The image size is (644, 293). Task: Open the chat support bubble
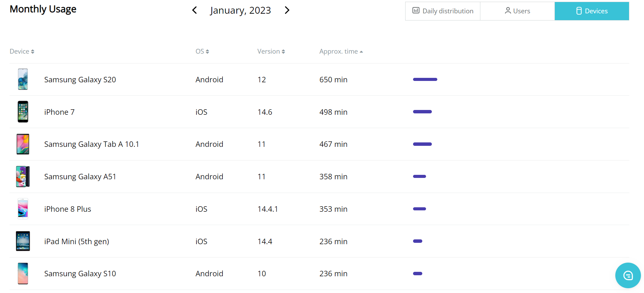628,275
